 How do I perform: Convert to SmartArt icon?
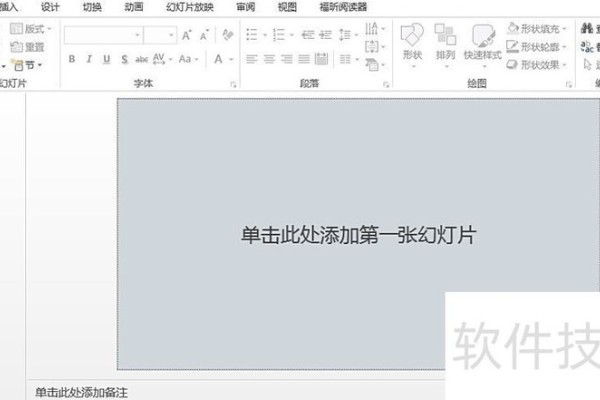375,65
